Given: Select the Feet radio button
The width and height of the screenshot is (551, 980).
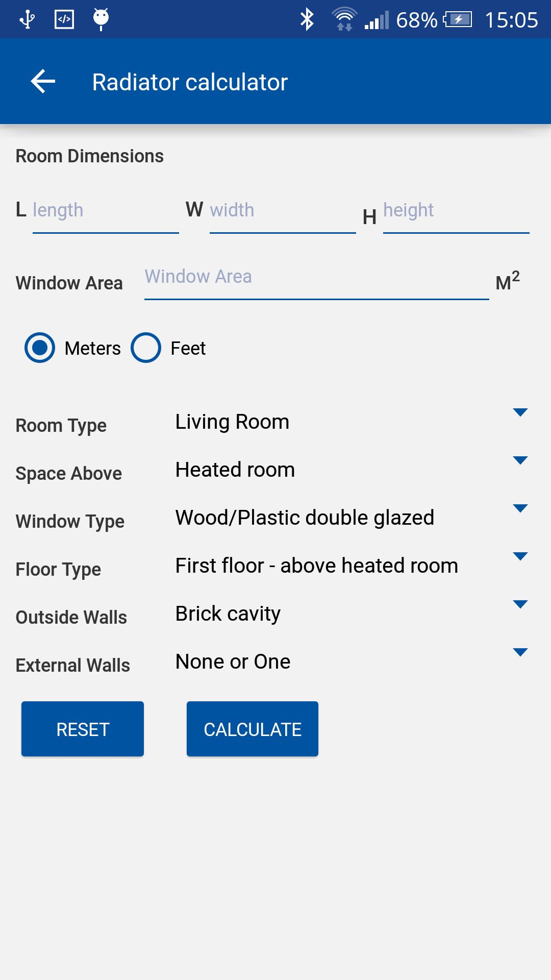Looking at the screenshot, I should (x=146, y=348).
